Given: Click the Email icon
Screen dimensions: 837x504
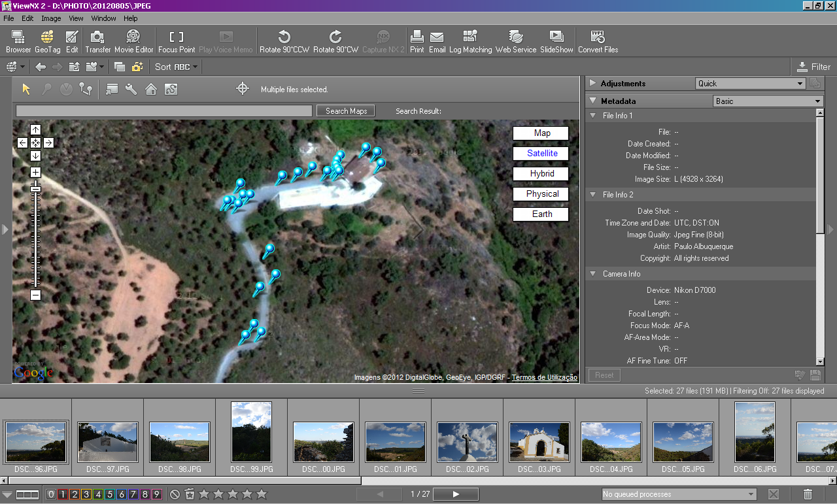Looking at the screenshot, I should pos(437,41).
